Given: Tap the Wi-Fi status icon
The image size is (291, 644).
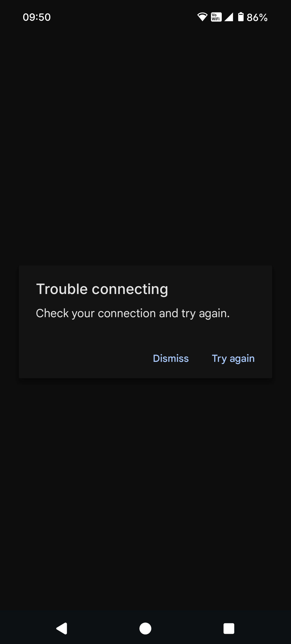Looking at the screenshot, I should pyautogui.click(x=202, y=17).
